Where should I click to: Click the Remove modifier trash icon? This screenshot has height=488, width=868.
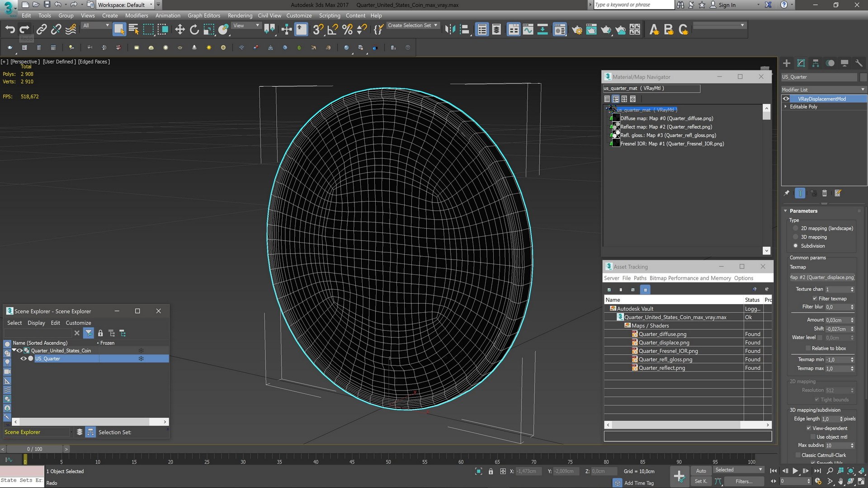(825, 193)
